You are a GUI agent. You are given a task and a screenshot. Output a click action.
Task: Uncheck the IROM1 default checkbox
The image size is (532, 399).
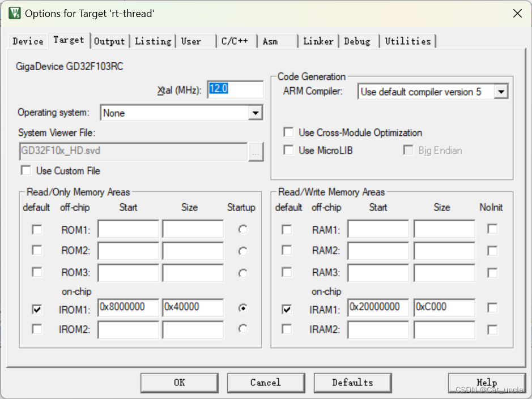tap(37, 309)
